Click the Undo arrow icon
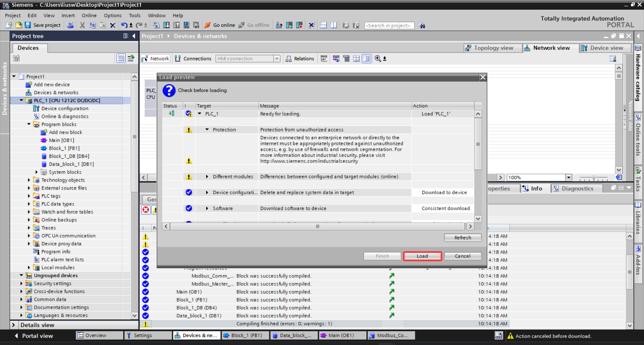Viewport: 644px width, 345px height. pyautogui.click(x=124, y=25)
